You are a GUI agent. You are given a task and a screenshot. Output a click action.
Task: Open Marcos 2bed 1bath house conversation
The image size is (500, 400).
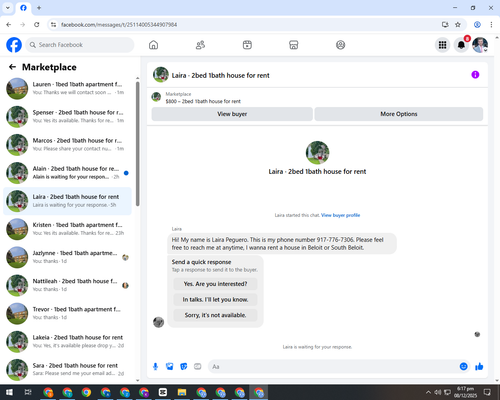click(x=67, y=145)
